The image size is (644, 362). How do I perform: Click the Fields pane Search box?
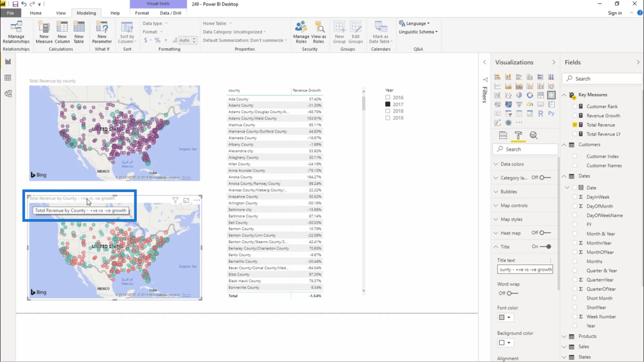[x=602, y=78]
